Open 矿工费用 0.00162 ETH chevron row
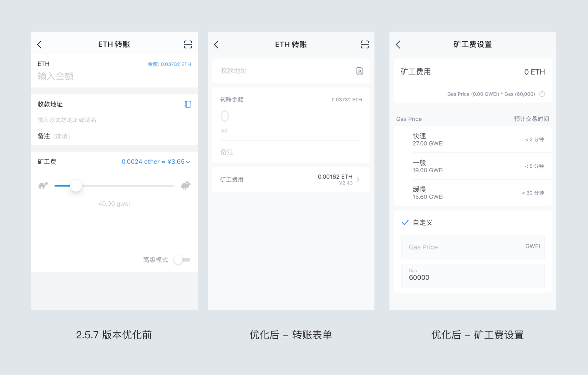Screen dimensions: 588x375 tap(291, 180)
